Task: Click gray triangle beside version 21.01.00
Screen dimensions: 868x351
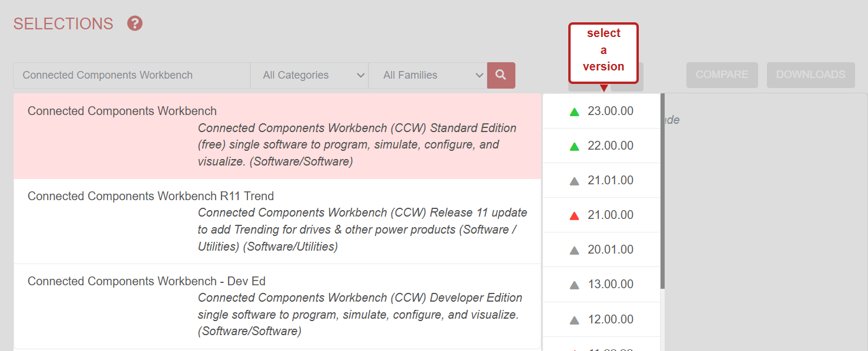Action: tap(574, 181)
